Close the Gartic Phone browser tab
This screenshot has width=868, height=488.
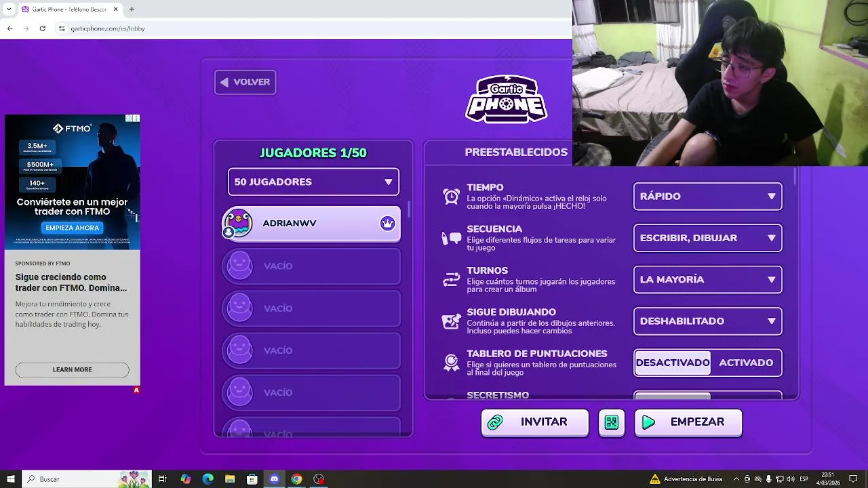click(x=115, y=9)
